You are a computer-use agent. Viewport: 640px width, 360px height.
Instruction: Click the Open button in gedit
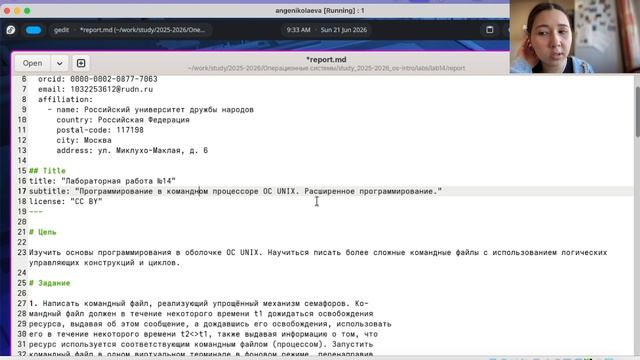32,63
